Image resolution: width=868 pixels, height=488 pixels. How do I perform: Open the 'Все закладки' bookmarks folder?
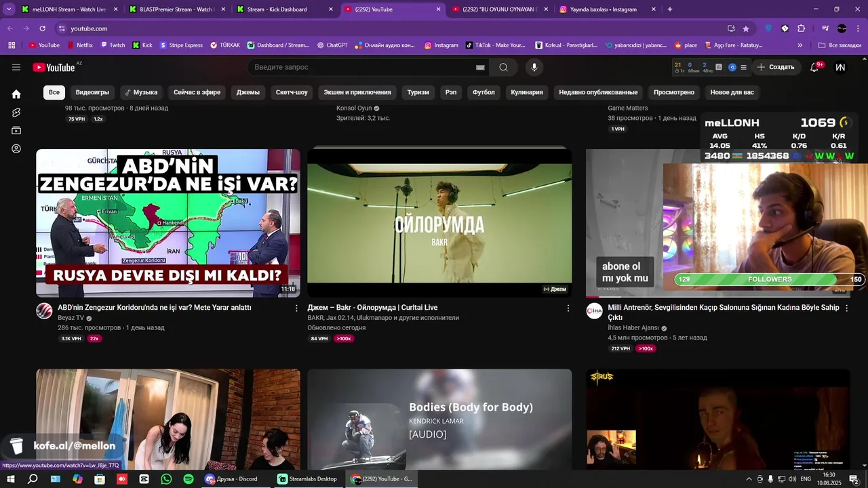point(840,45)
